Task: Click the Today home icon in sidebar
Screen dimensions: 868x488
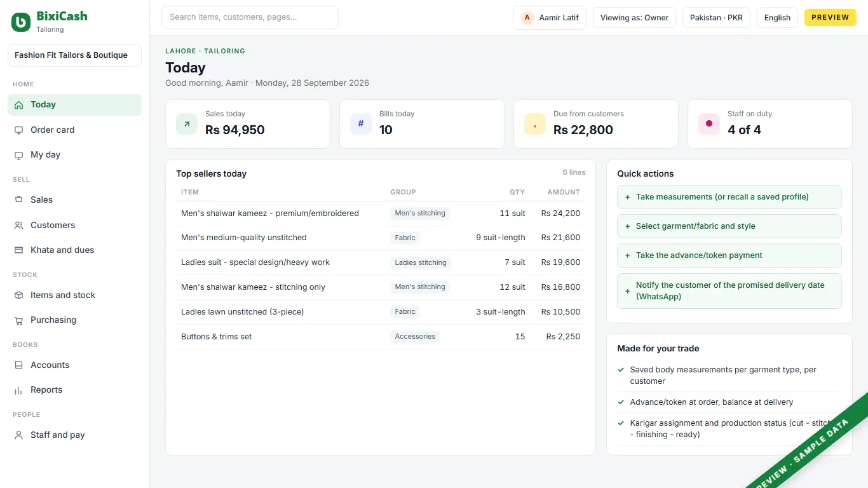Action: click(x=18, y=105)
